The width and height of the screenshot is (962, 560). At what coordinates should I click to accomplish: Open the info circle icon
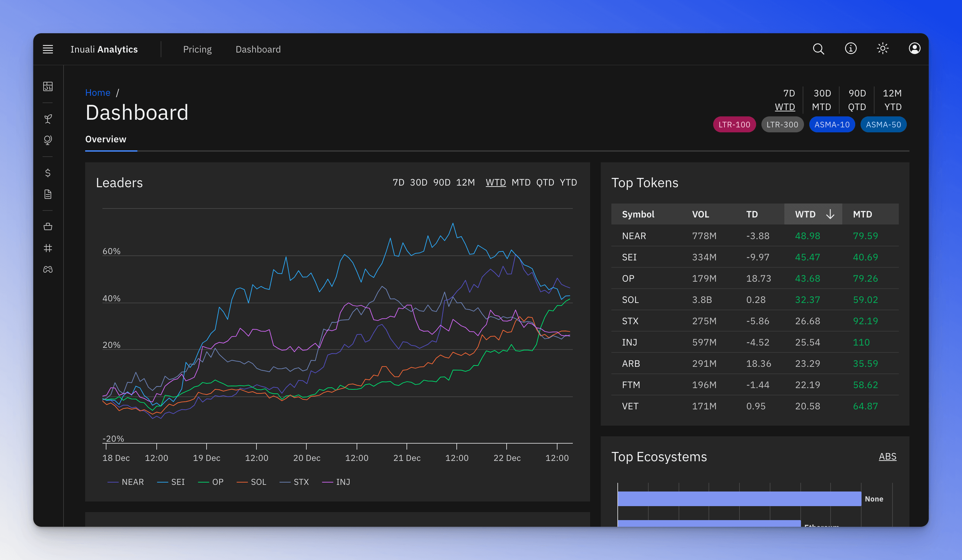[851, 49]
